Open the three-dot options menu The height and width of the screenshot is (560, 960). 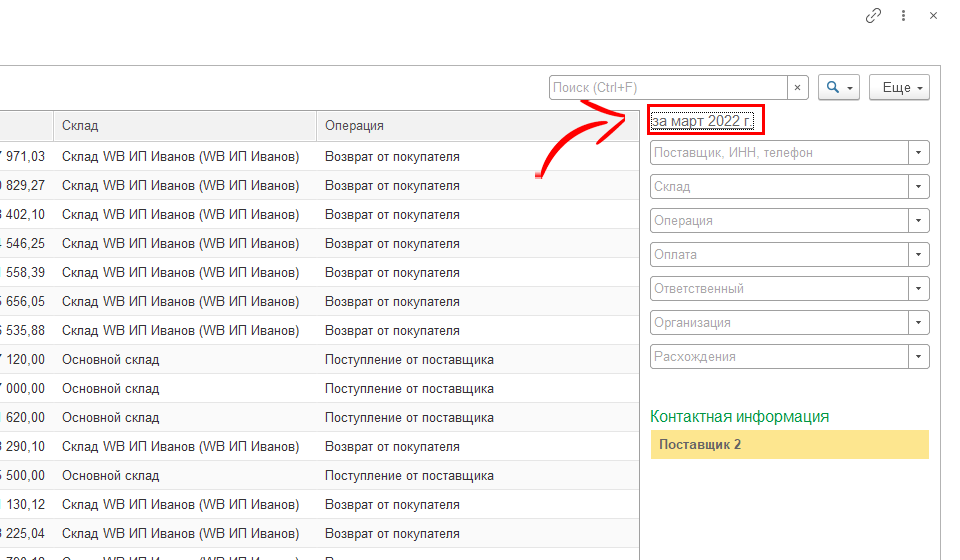(903, 16)
